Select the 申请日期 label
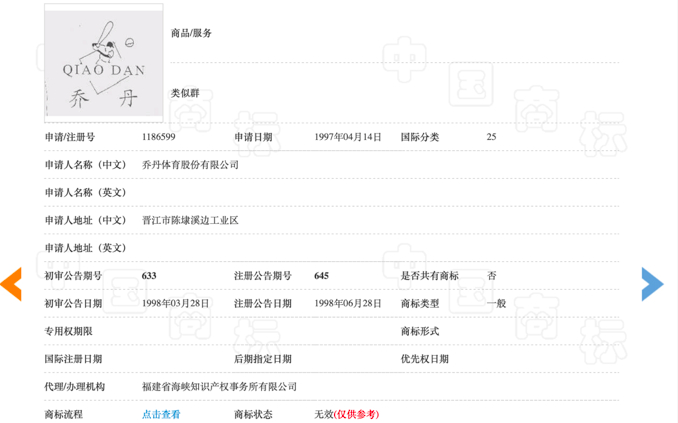 pos(253,137)
